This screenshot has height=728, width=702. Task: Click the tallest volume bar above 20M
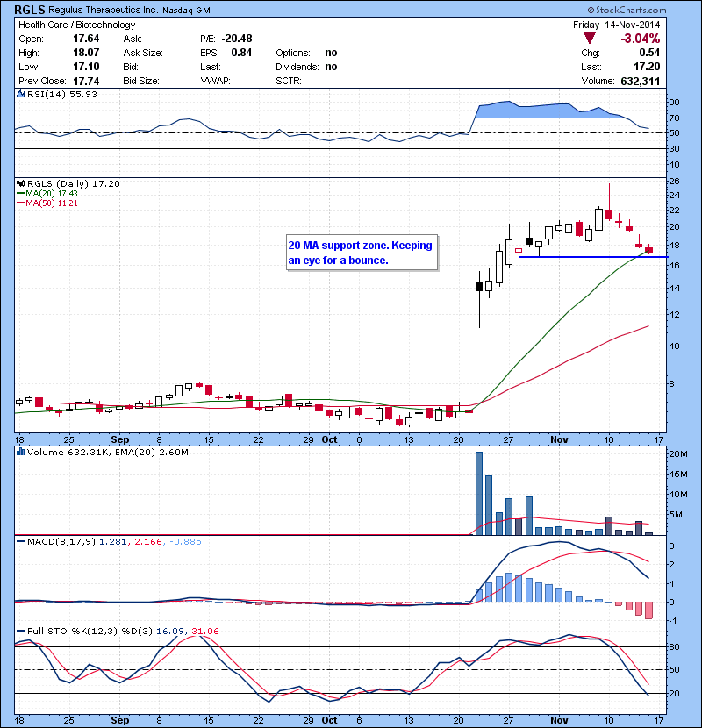pyautogui.click(x=479, y=493)
